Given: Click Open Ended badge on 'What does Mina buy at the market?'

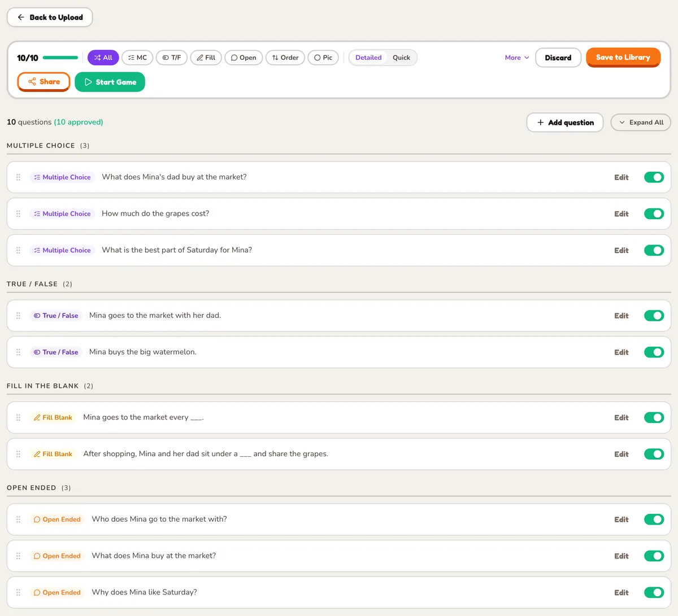Looking at the screenshot, I should click(x=57, y=556).
